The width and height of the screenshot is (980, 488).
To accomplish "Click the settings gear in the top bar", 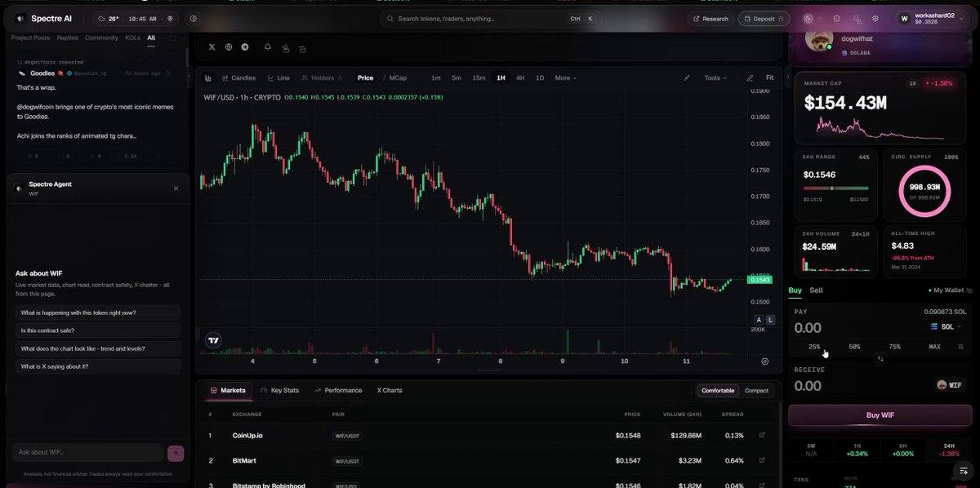I will click(x=875, y=19).
